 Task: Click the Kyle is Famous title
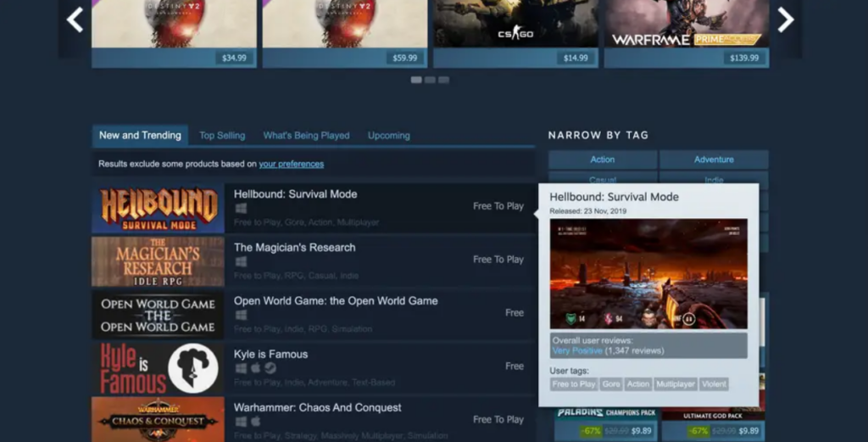tap(270, 355)
